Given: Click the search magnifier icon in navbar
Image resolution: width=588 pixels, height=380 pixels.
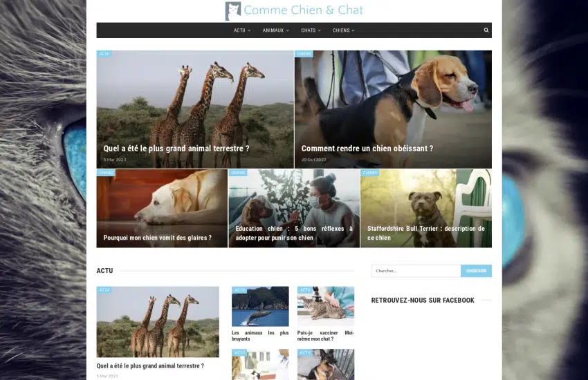Looking at the screenshot, I should tap(486, 30).
